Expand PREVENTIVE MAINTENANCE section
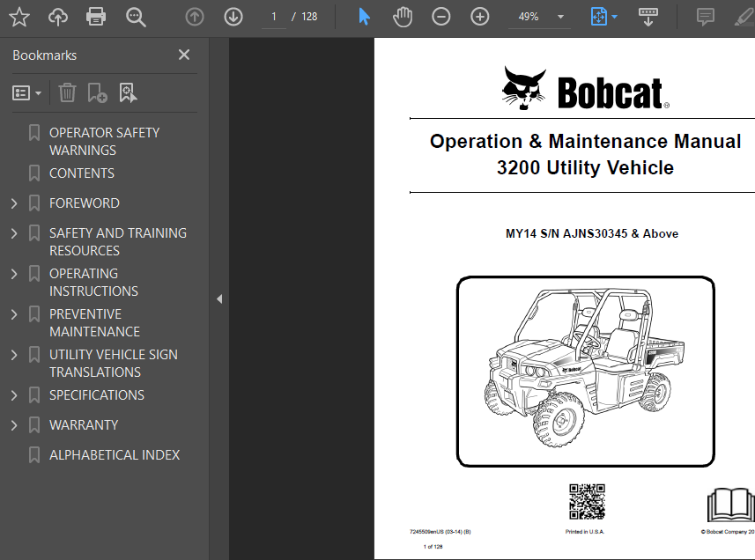Image resolution: width=755 pixels, height=560 pixels. [14, 314]
